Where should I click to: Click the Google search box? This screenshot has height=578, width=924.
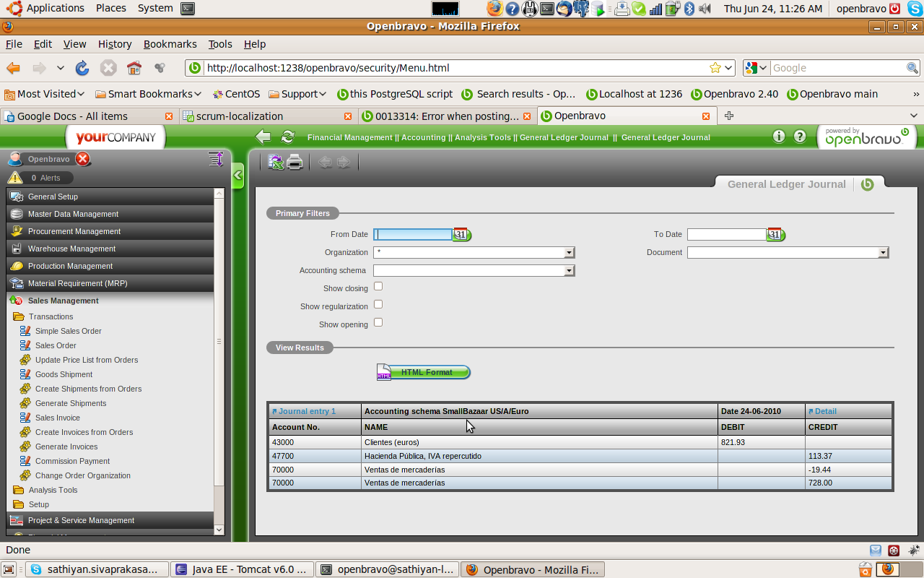(837, 68)
